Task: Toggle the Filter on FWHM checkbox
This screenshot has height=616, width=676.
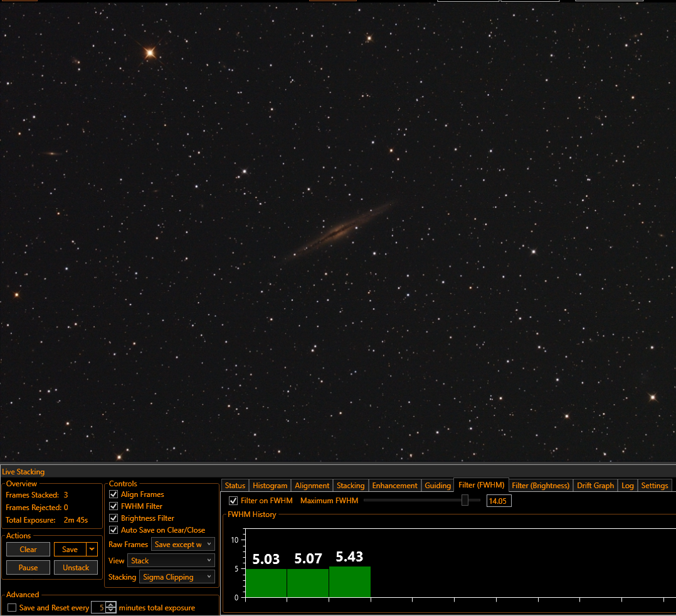Action: pos(233,501)
